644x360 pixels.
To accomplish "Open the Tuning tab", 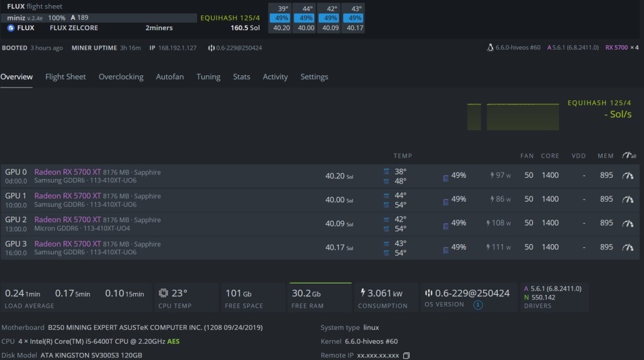I will 208,77.
